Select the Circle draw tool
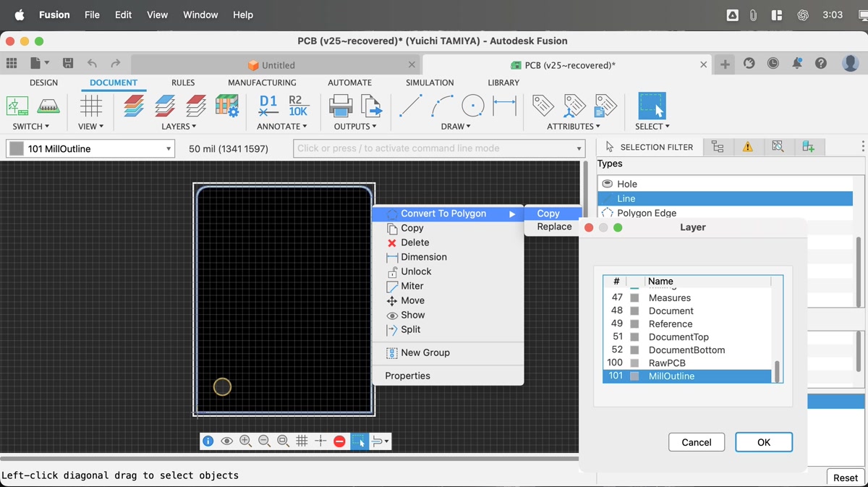Screen dimensions: 868x487 (x=473, y=106)
